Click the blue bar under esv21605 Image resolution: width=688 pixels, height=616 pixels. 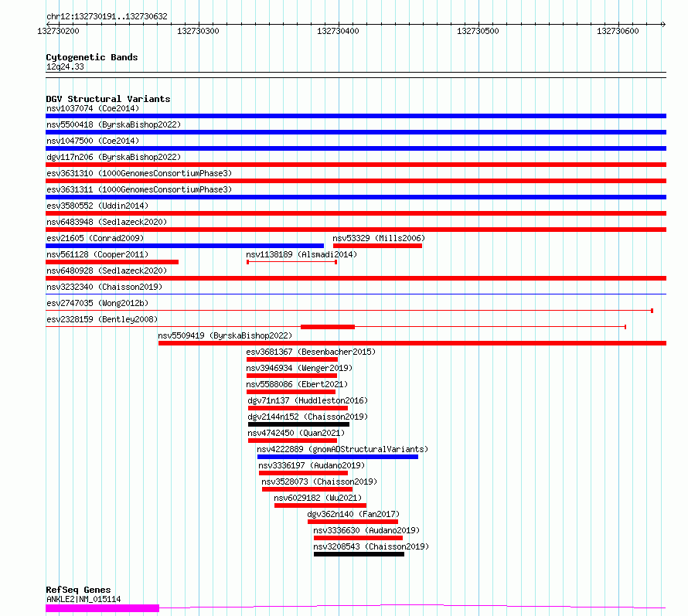[185, 246]
